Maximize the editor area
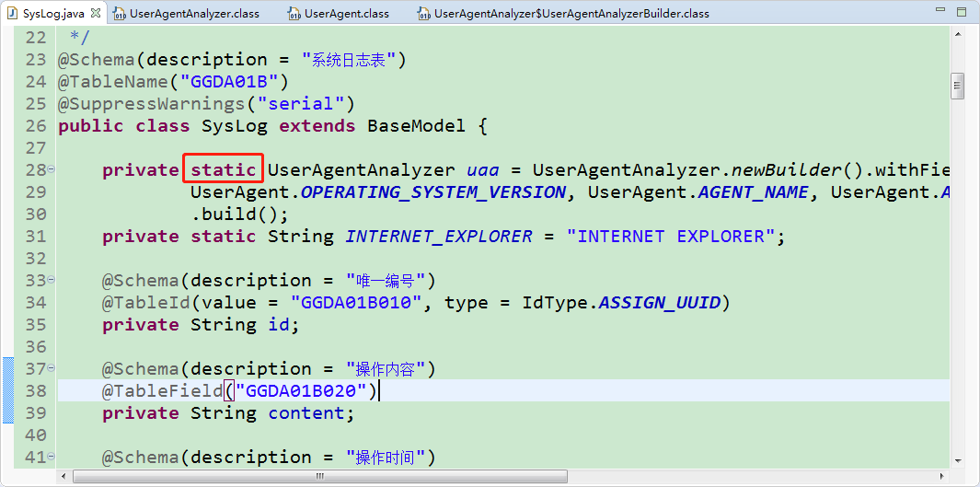Viewport: 980px width, 487px height. pos(960,11)
